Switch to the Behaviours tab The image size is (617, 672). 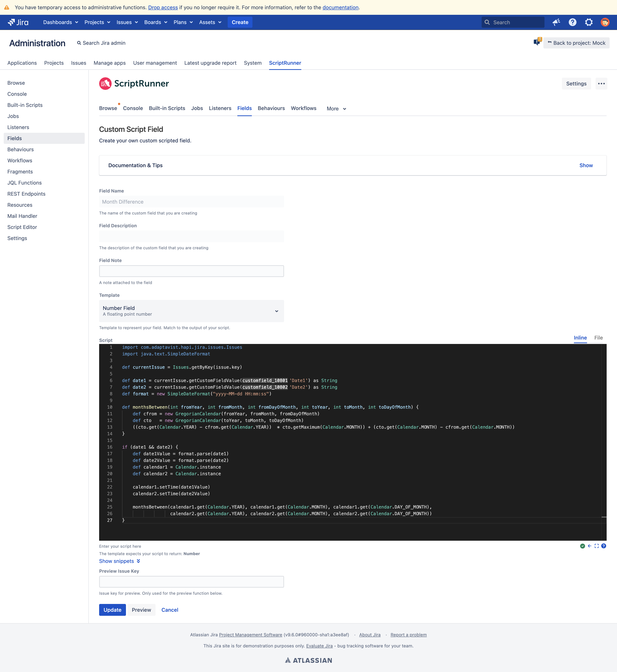pos(271,108)
